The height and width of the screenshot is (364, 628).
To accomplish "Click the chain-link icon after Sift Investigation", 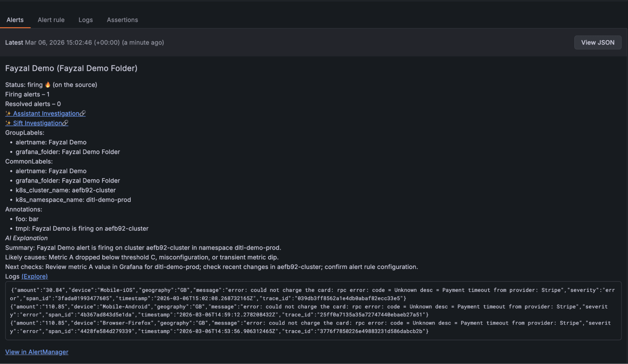I will point(65,123).
